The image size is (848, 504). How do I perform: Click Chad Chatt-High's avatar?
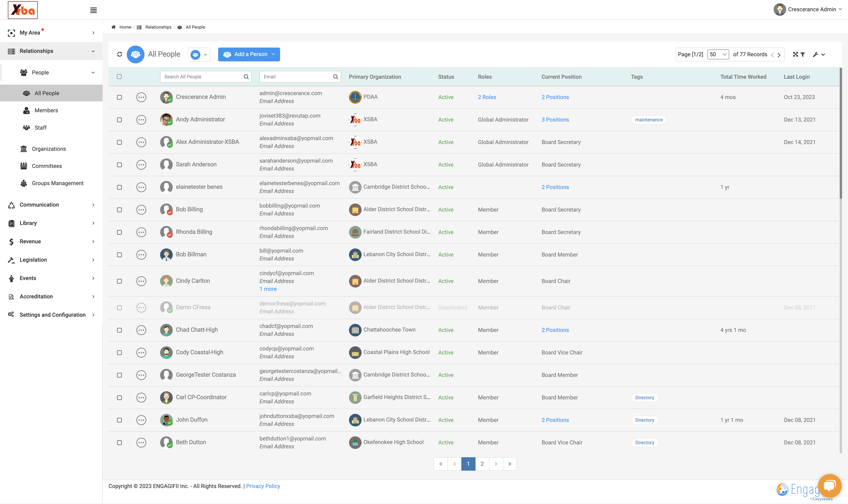click(x=166, y=330)
